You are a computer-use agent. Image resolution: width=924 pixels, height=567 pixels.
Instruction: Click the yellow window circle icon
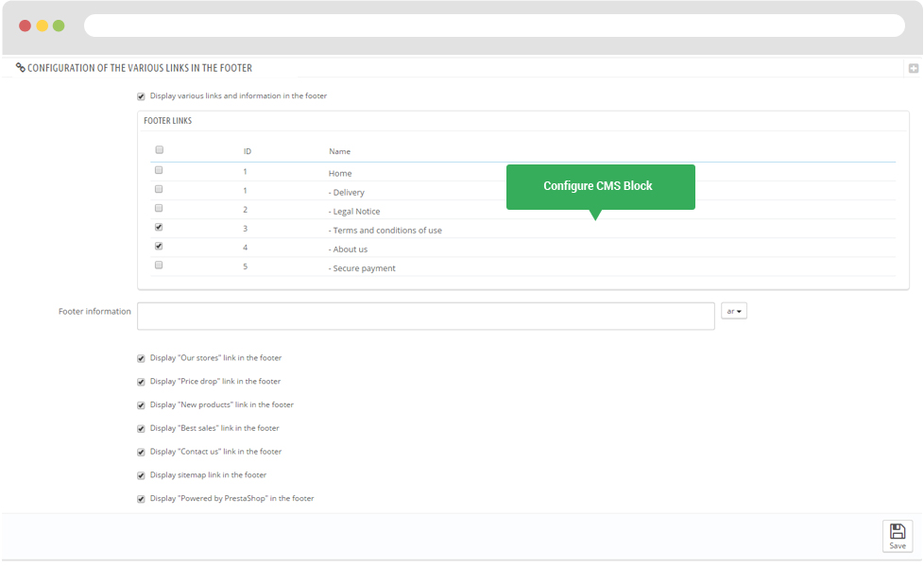coord(42,26)
